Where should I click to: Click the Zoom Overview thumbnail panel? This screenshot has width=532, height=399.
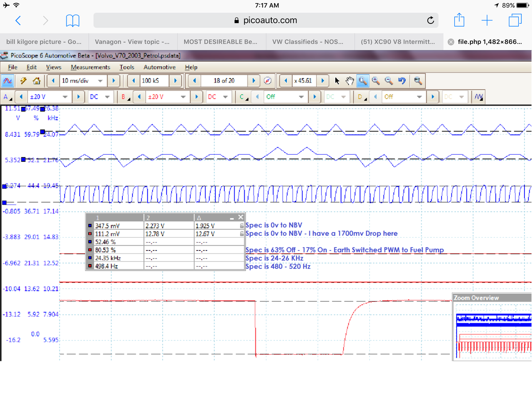click(x=492, y=330)
